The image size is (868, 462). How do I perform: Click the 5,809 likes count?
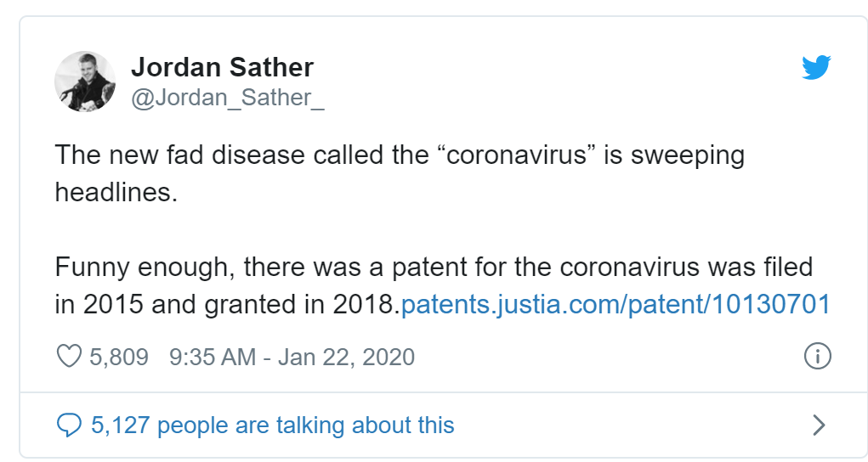[119, 357]
